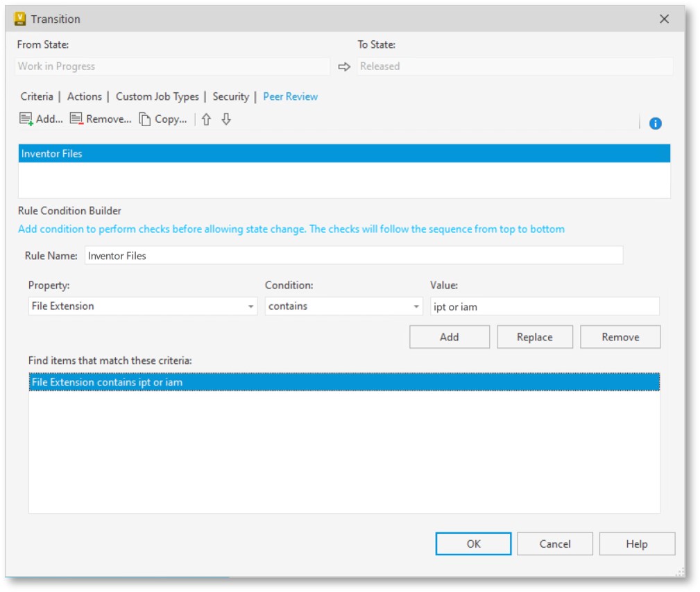The width and height of the screenshot is (700, 592).
Task: Go to the Security tab
Action: point(231,96)
